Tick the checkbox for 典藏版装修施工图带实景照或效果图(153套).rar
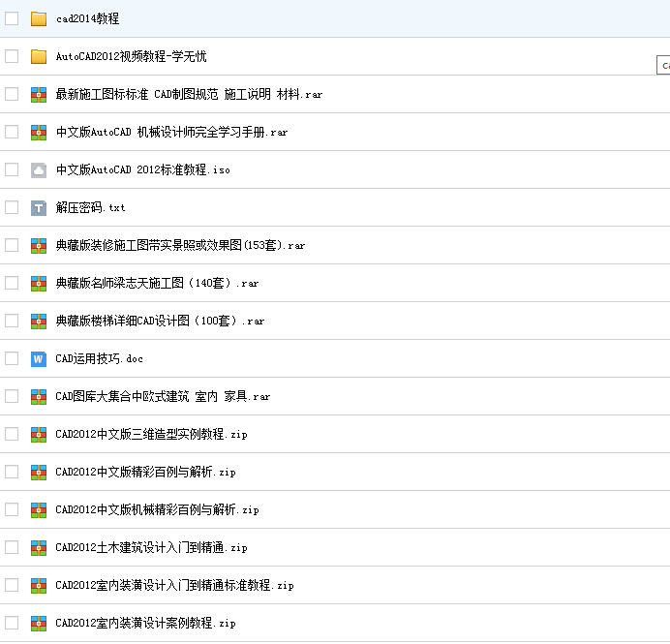 pyautogui.click(x=12, y=245)
